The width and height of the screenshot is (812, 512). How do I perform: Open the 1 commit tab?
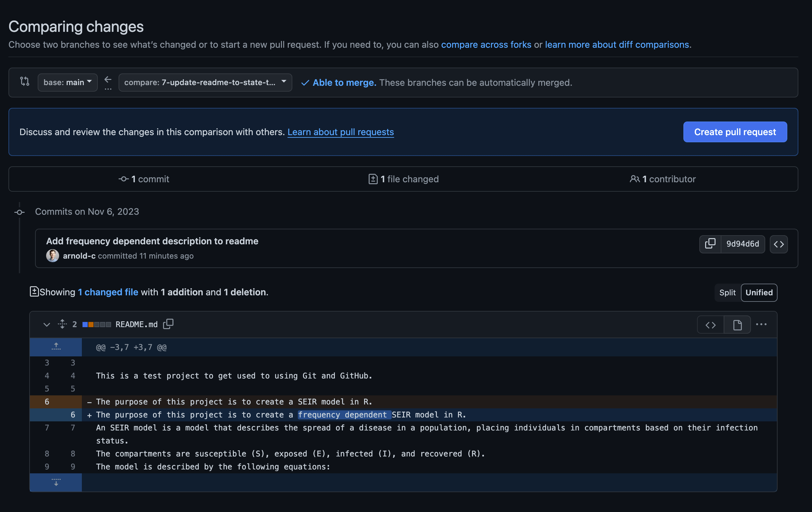click(x=144, y=179)
